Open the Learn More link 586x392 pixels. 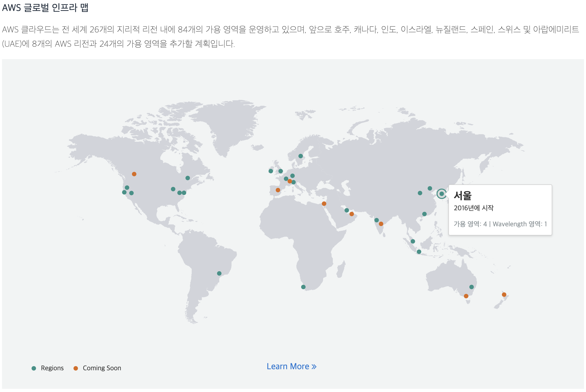coord(291,367)
